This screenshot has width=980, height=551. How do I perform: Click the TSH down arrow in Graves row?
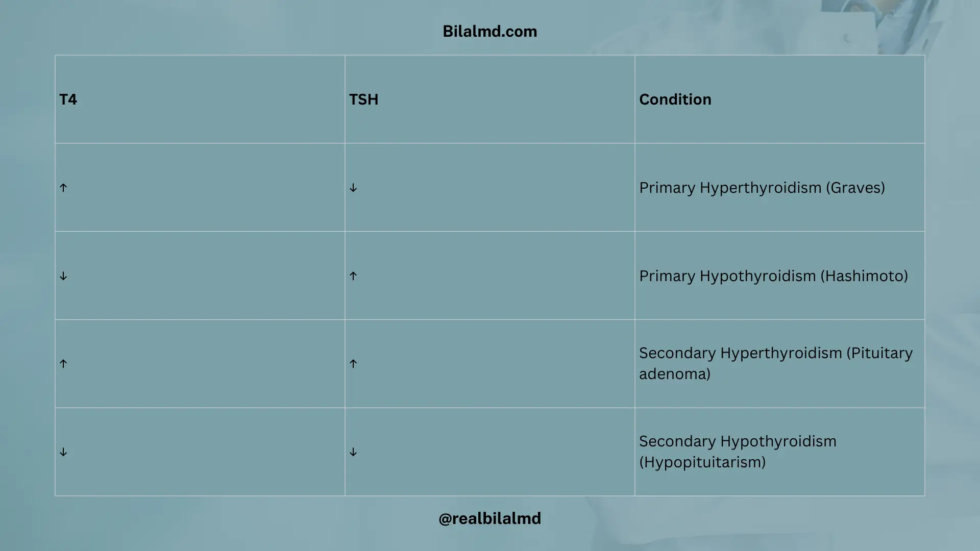tap(353, 188)
